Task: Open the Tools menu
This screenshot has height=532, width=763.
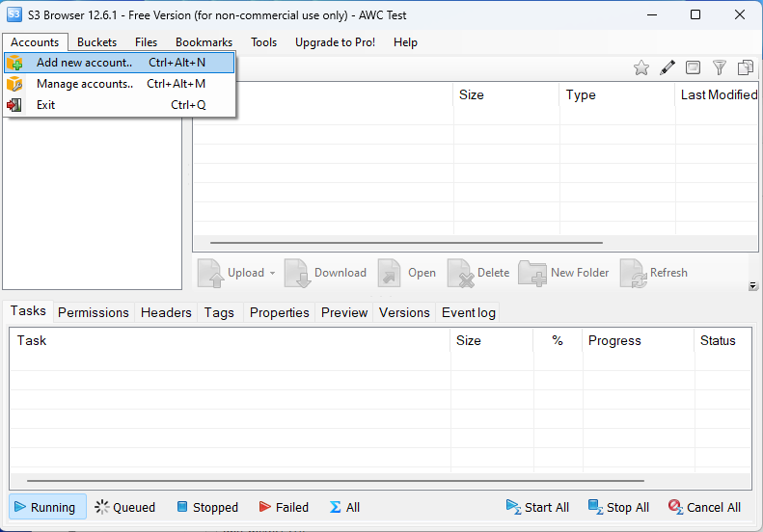Action: coord(263,42)
